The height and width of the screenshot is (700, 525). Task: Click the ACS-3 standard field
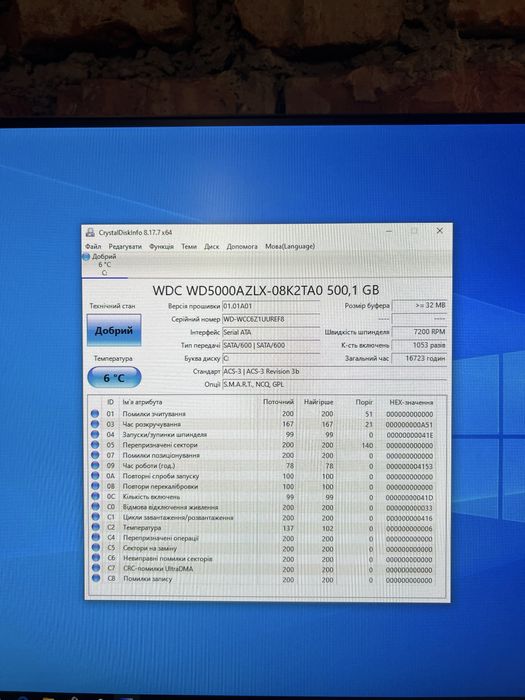point(334,371)
